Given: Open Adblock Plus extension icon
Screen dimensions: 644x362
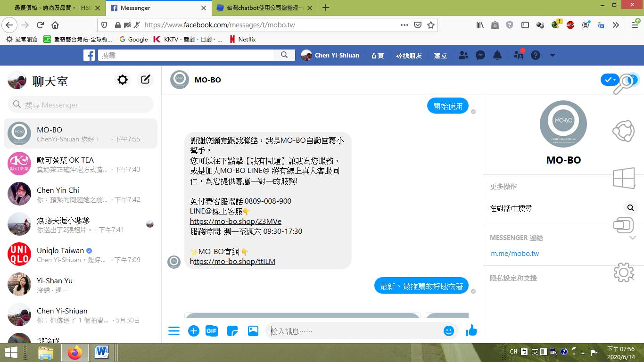Looking at the screenshot, I should (570, 25).
